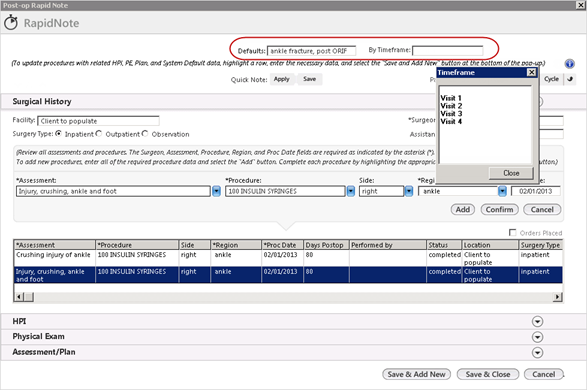Open the Region dropdown arrow
The image size is (587, 390).
pyautogui.click(x=502, y=191)
